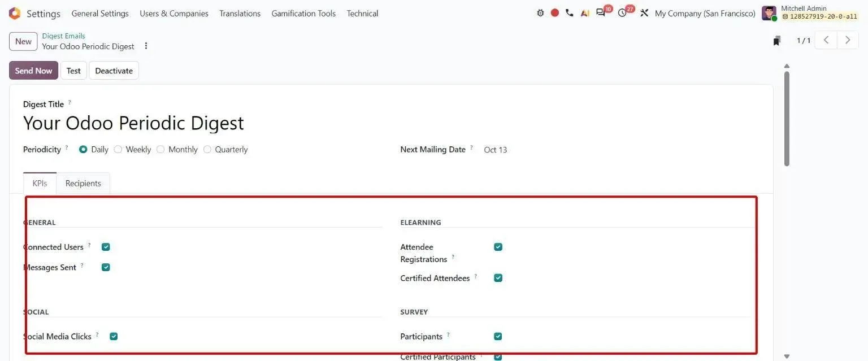Switch to the KPIs tab
The image size is (868, 361).
(40, 183)
